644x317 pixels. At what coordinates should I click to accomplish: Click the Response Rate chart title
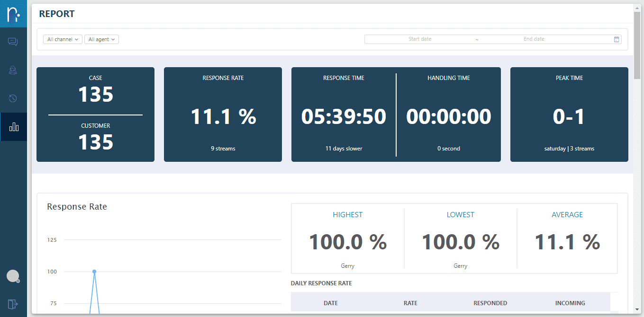coord(77,207)
